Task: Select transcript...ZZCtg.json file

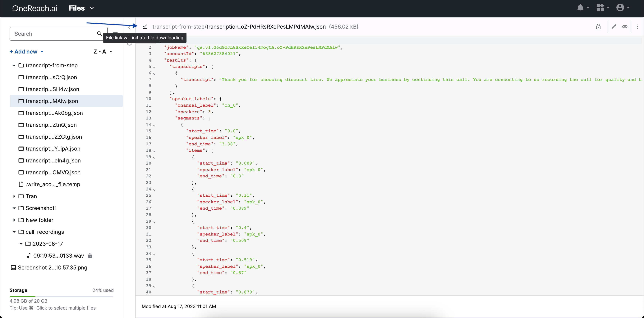Action: click(x=66, y=137)
